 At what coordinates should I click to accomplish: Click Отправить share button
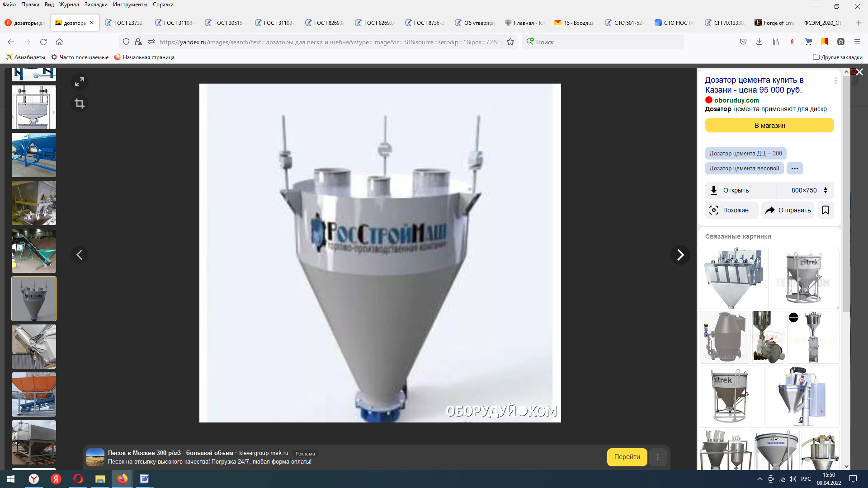coord(788,210)
